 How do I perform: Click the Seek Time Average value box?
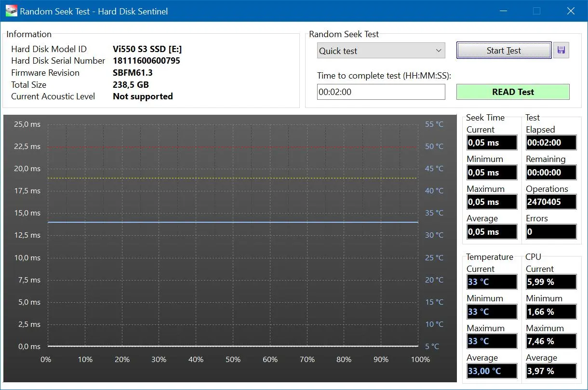(492, 232)
